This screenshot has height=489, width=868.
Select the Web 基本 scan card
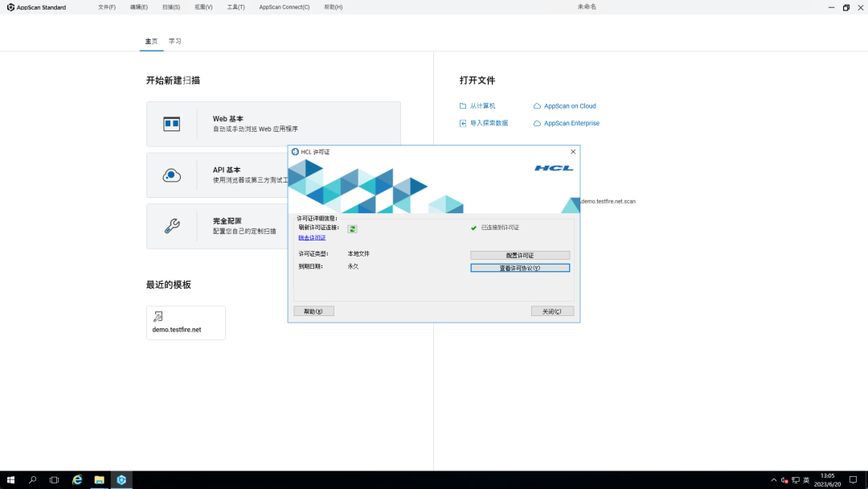click(273, 124)
